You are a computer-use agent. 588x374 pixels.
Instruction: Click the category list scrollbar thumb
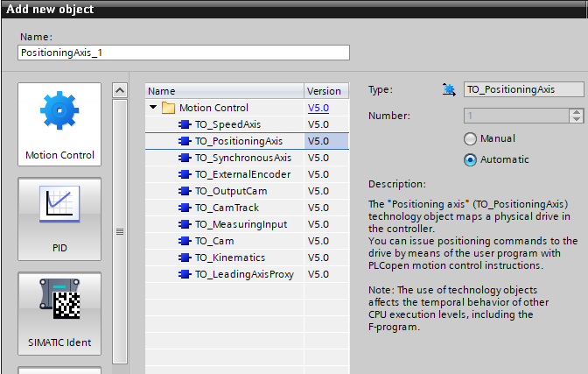(120, 231)
